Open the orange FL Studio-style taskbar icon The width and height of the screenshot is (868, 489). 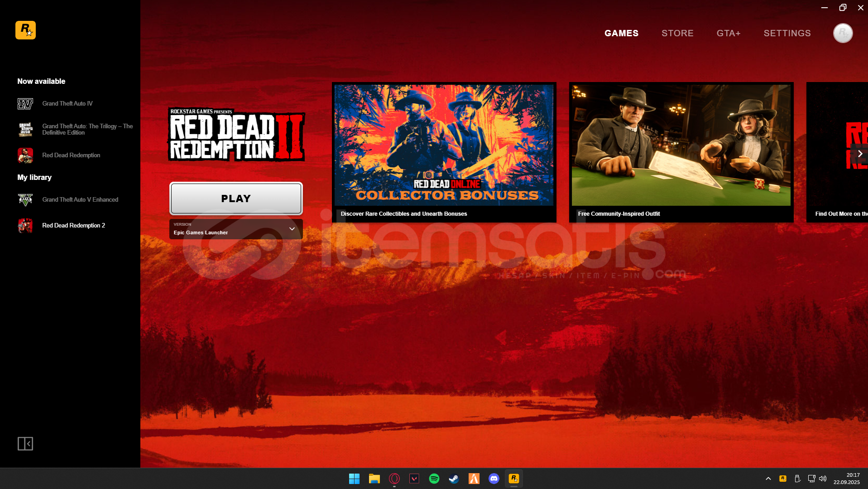click(x=474, y=479)
